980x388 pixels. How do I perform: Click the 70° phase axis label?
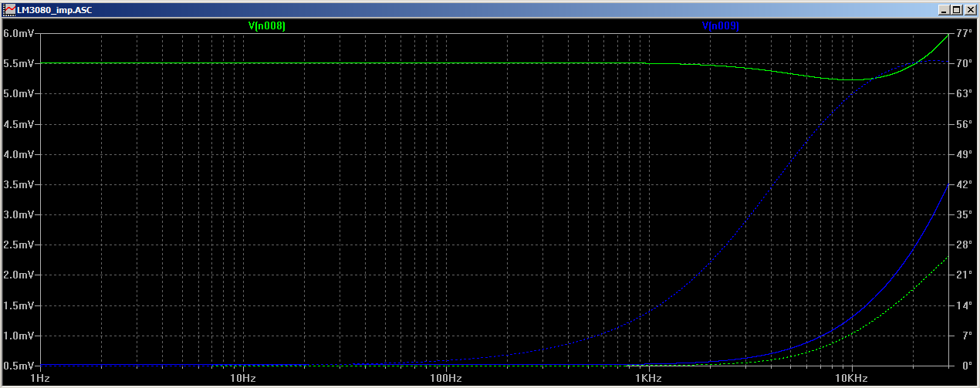pos(963,63)
